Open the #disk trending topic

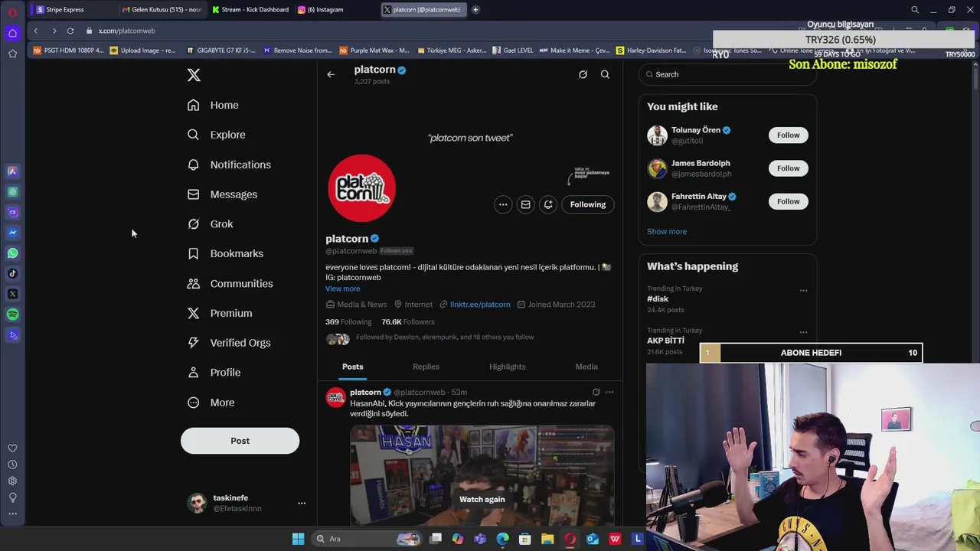coord(658,299)
